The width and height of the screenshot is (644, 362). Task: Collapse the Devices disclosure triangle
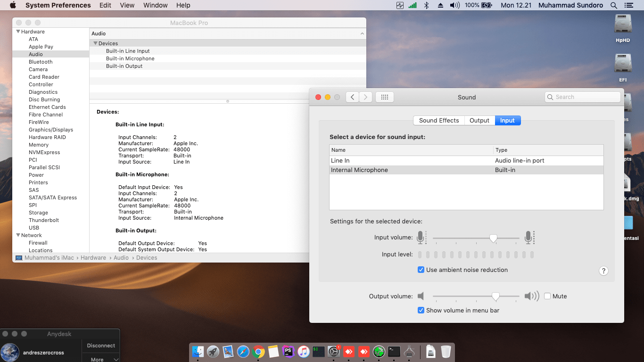96,43
